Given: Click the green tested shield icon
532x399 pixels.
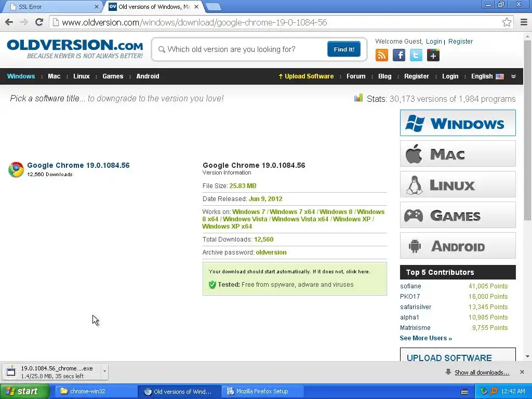Looking at the screenshot, I should click(212, 285).
